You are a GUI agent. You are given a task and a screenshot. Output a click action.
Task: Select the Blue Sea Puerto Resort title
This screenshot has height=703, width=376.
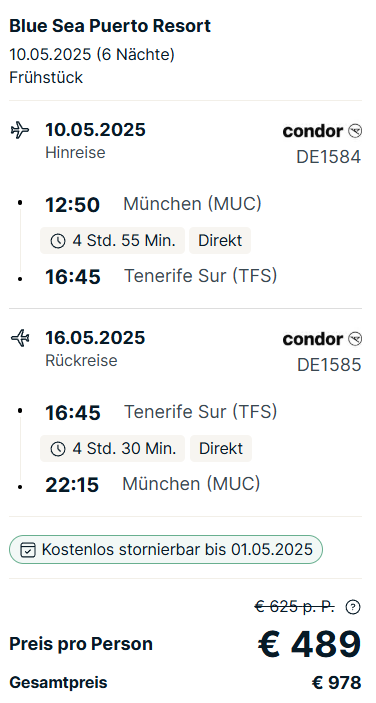click(x=110, y=26)
